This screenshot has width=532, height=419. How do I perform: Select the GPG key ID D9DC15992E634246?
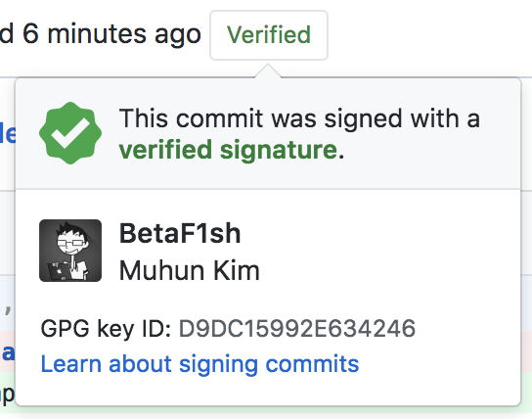click(x=297, y=328)
